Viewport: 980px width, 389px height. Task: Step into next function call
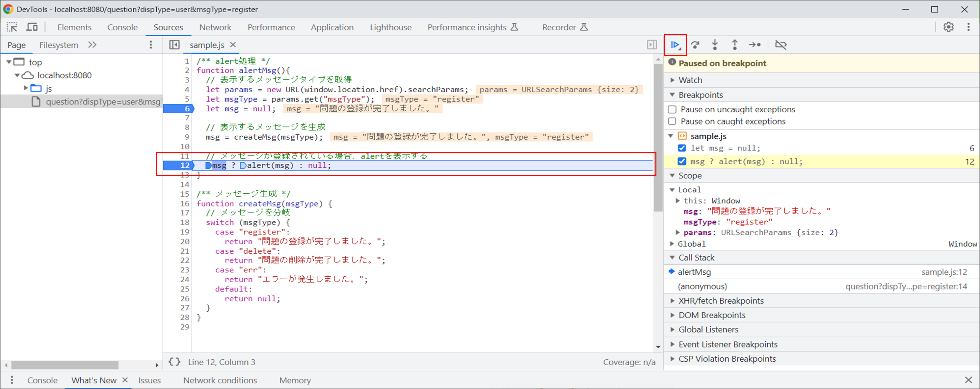point(715,44)
